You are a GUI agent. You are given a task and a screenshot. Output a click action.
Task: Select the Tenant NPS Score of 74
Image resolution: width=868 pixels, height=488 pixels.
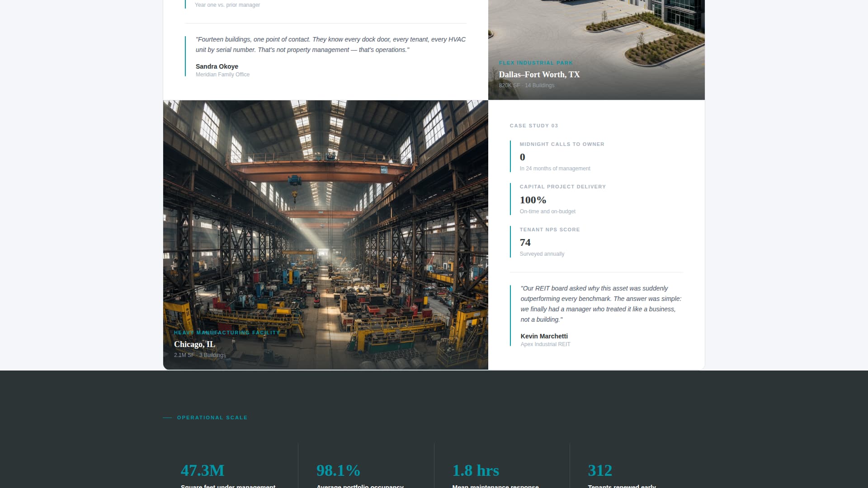click(525, 242)
